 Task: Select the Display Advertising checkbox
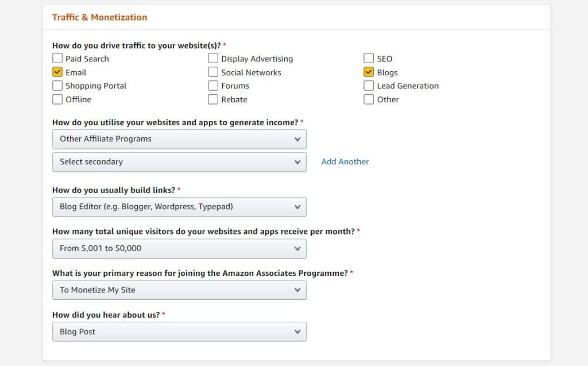tap(213, 58)
